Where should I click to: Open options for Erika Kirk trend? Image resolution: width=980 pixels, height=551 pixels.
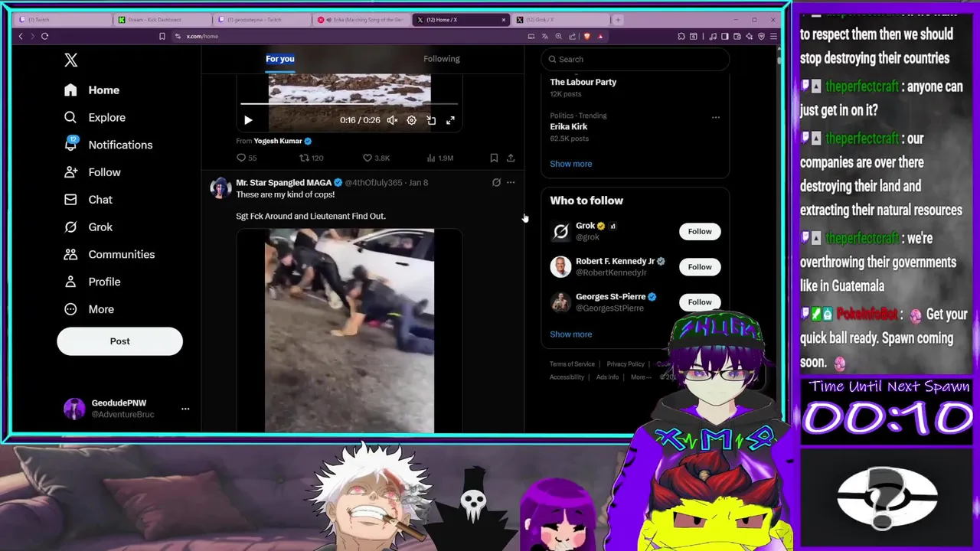pos(715,117)
